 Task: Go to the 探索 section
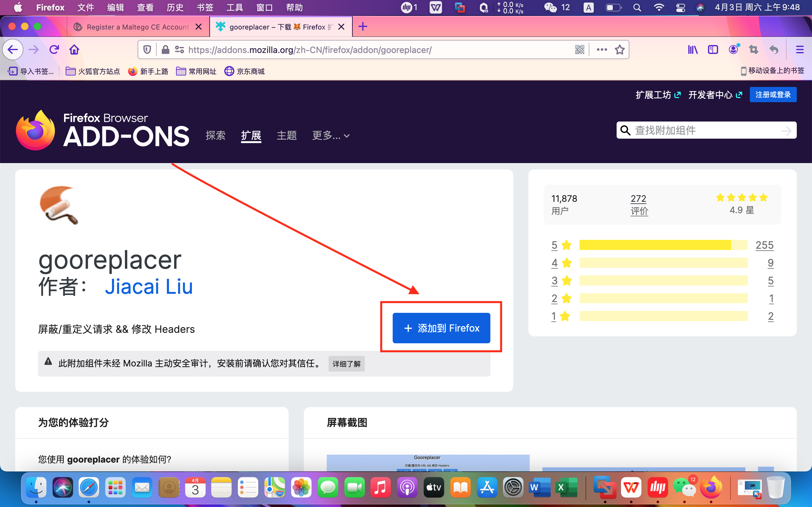[215, 135]
